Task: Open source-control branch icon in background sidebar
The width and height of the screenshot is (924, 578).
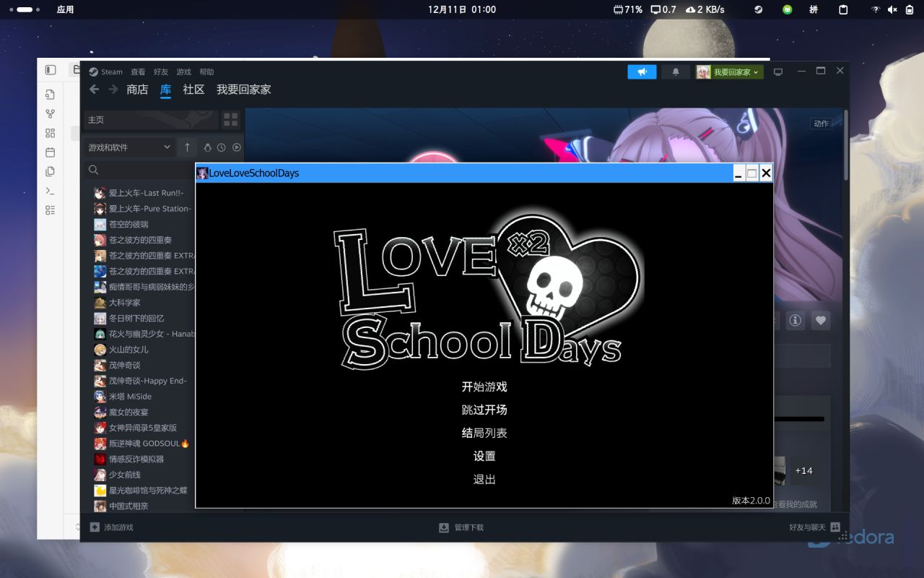Action: tap(50, 113)
